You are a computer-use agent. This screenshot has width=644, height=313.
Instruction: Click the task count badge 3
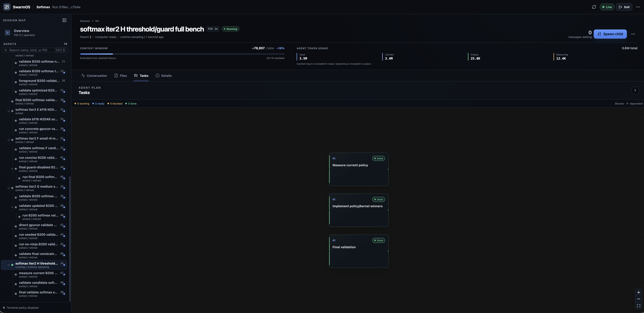(x=635, y=90)
